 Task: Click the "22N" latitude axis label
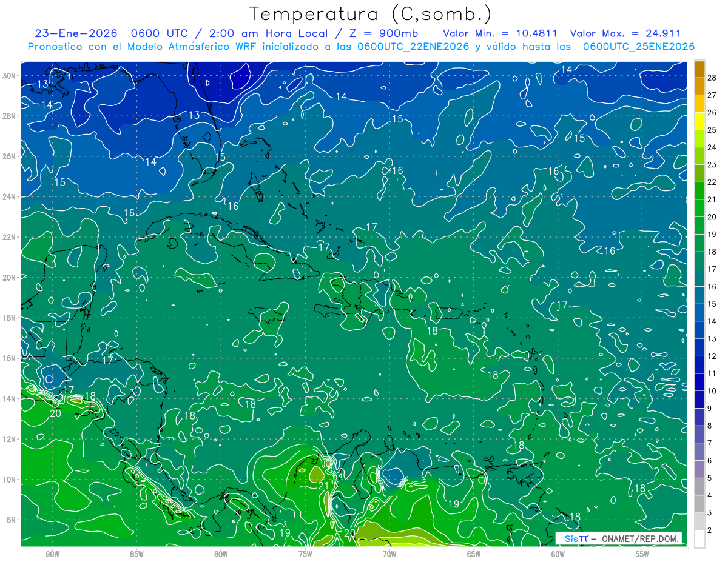[9, 237]
